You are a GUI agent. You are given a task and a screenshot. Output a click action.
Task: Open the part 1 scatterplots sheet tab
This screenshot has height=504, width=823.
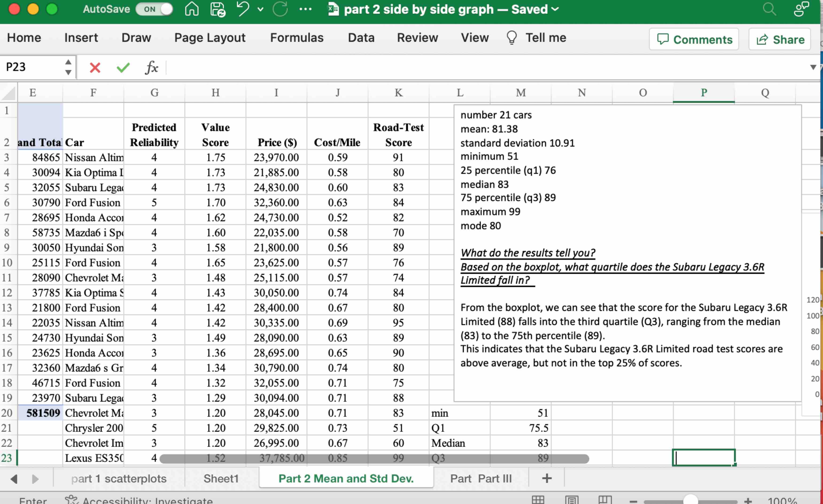tap(119, 478)
